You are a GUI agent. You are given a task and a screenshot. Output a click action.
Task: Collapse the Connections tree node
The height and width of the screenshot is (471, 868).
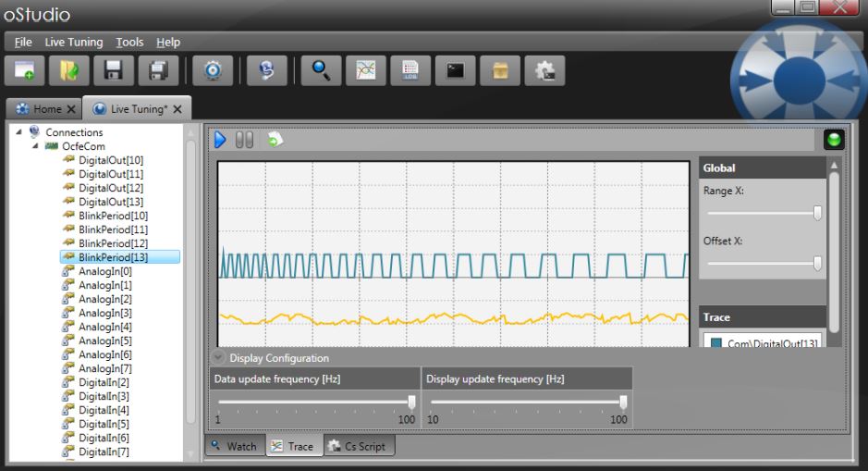pyautogui.click(x=18, y=132)
